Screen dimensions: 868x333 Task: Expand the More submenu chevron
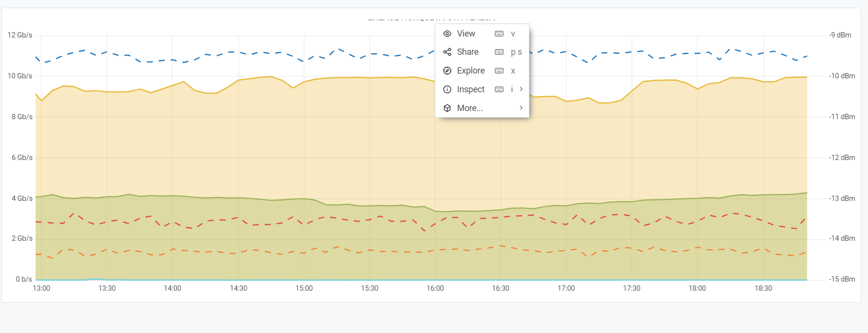pos(521,108)
